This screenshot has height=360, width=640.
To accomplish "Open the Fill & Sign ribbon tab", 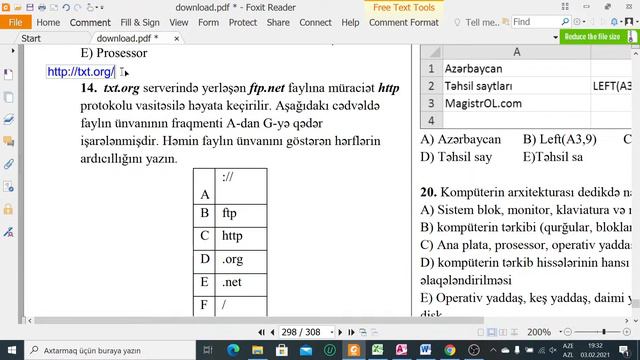I will pyautogui.click(x=140, y=22).
